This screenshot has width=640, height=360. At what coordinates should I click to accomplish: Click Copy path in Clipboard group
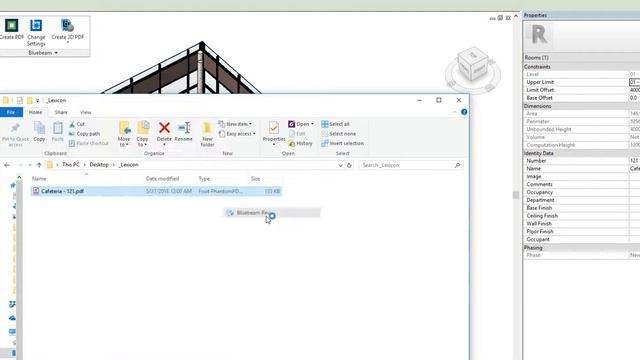tap(84, 133)
